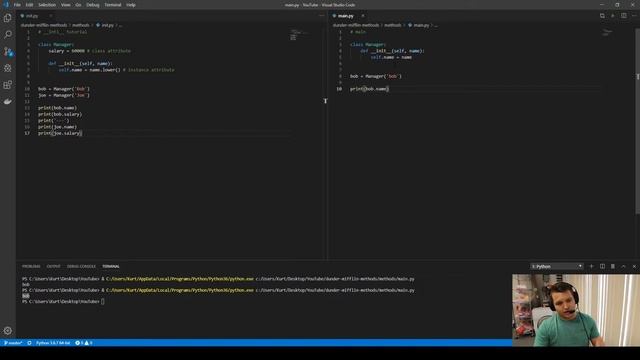The height and width of the screenshot is (360, 640).
Task: Close the terminal panel
Action: [x=634, y=266]
